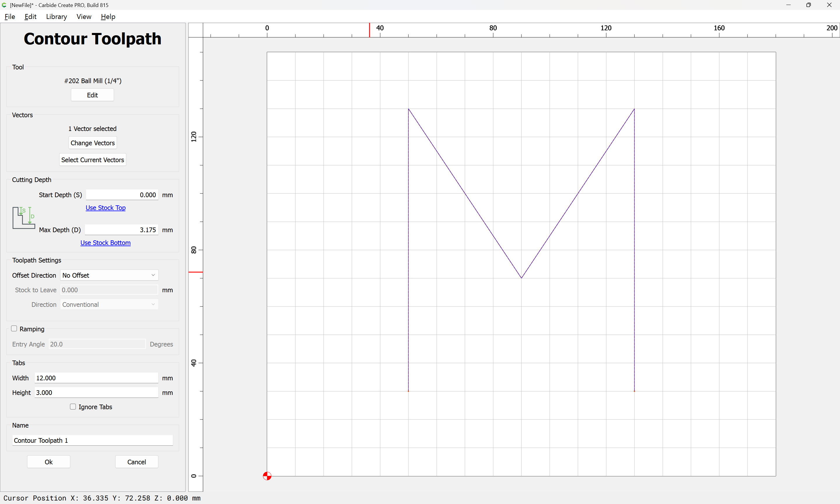Open the View menu
This screenshot has width=840, height=504.
pyautogui.click(x=84, y=17)
